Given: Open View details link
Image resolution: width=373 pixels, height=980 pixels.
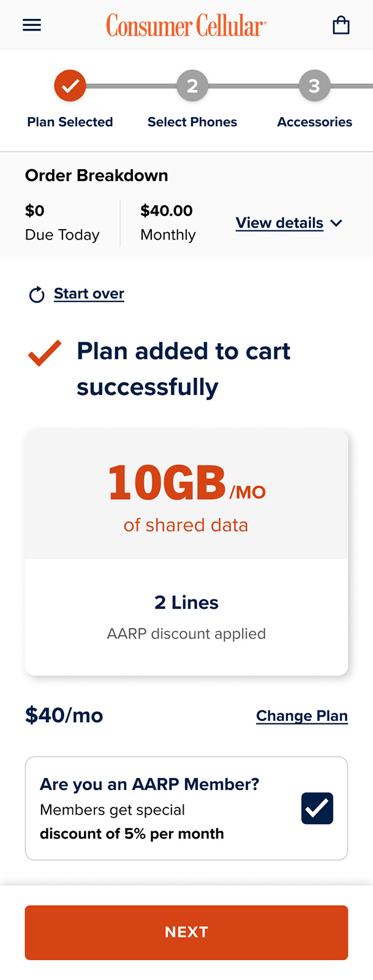Looking at the screenshot, I should tap(279, 223).
